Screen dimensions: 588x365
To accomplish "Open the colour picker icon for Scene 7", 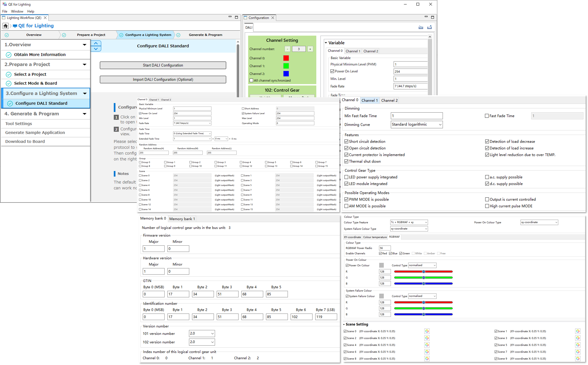I will (x=578, y=352).
